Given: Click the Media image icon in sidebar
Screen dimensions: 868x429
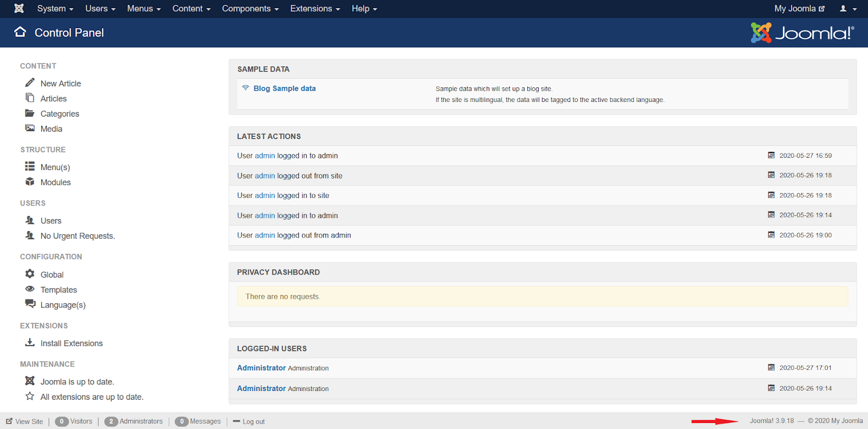Looking at the screenshot, I should [x=30, y=129].
